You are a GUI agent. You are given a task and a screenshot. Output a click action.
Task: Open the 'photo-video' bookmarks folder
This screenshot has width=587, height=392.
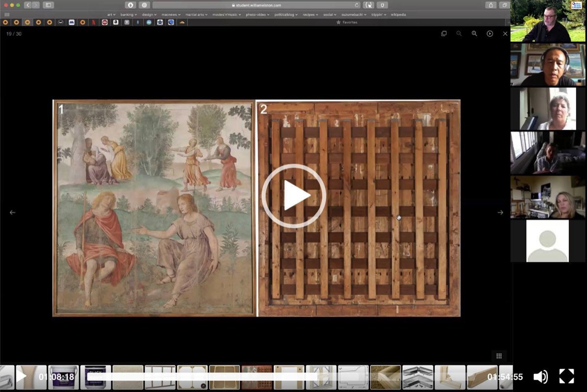(x=258, y=15)
